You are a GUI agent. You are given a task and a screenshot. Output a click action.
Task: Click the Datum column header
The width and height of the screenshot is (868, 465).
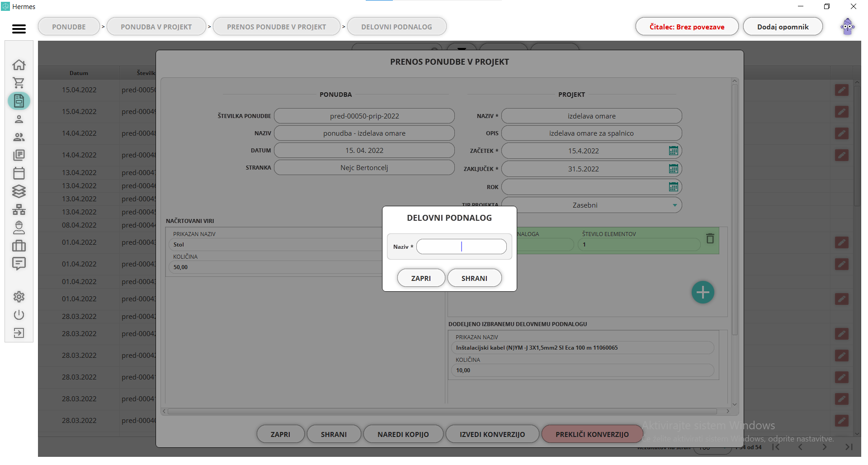(79, 73)
